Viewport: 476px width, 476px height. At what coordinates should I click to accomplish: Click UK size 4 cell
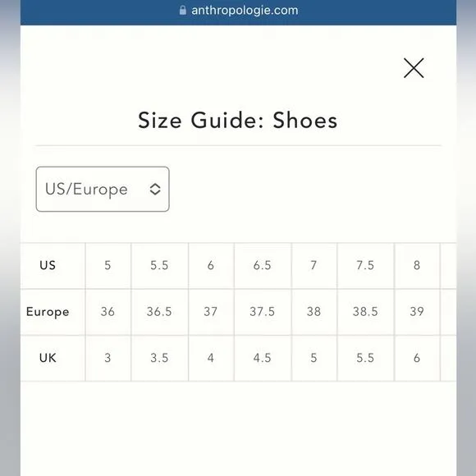211,358
